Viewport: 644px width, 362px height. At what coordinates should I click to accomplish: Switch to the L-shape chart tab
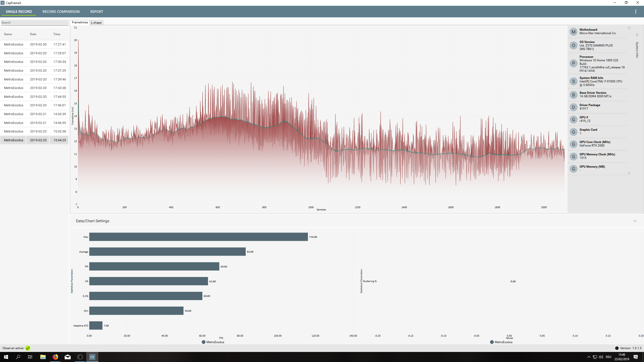click(x=96, y=22)
